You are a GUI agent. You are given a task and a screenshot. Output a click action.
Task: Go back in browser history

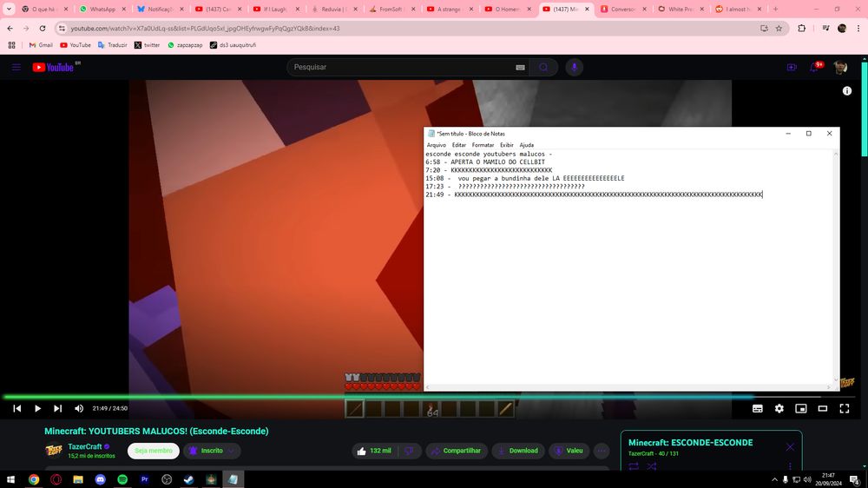10,29
